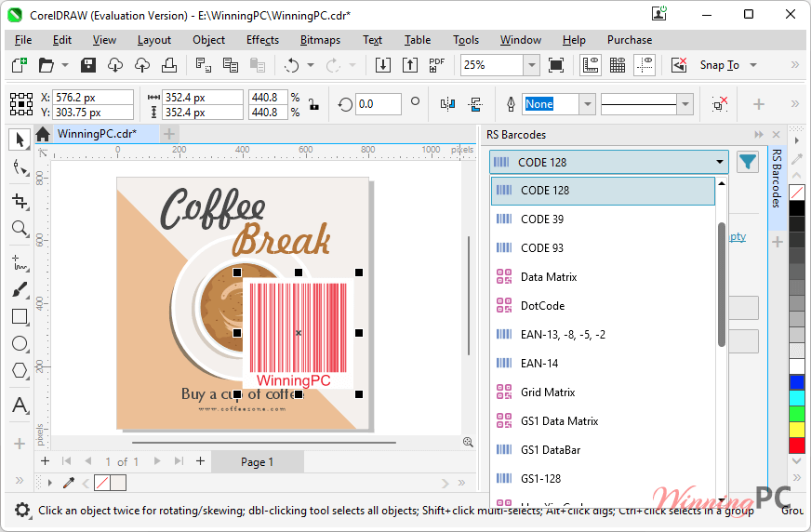811x532 pixels.
Task: Open the Effects menu
Action: (x=262, y=40)
